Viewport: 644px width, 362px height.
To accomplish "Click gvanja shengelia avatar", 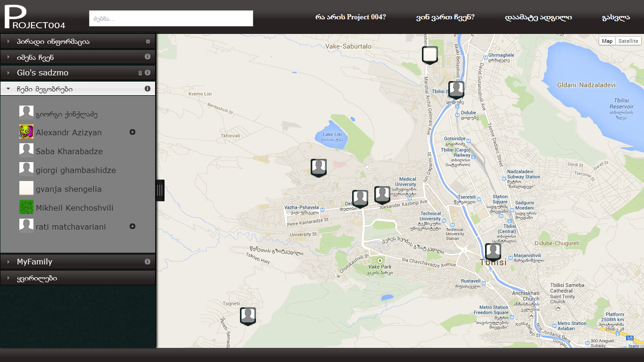I will 26,188.
